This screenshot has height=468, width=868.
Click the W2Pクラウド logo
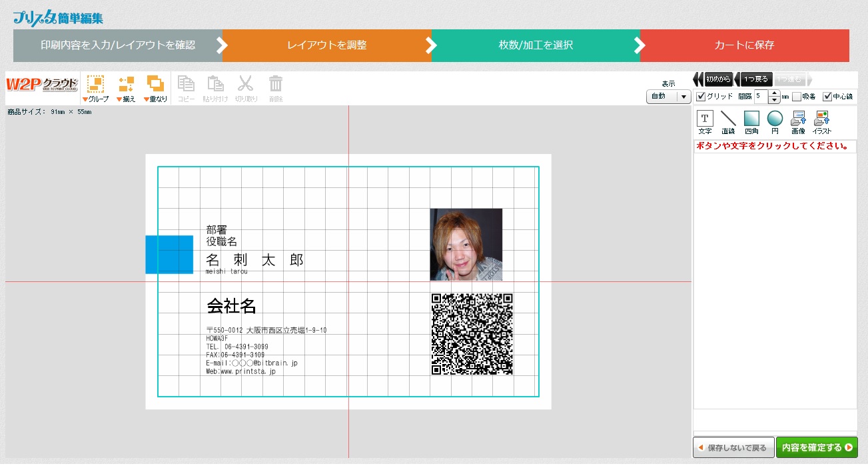(x=41, y=85)
